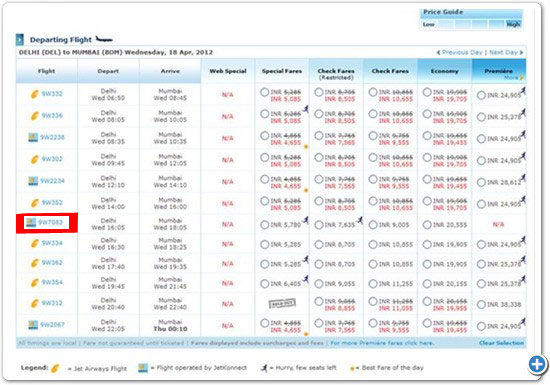This screenshot has height=385, width=550.
Task: Click the JetKonnect legend icon
Action: 143,368
